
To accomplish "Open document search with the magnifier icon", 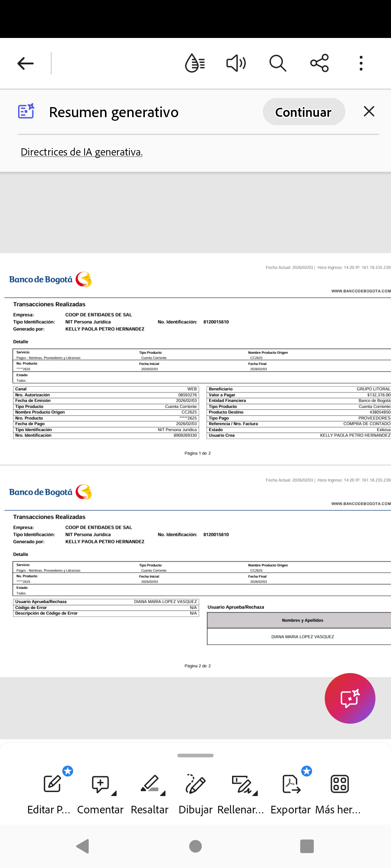I will click(278, 63).
